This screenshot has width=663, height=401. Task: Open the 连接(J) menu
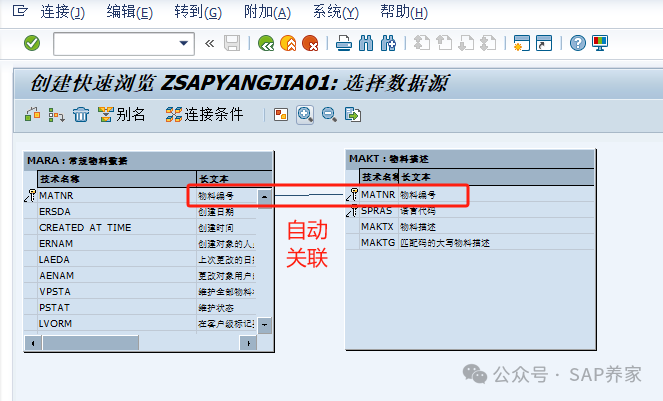point(63,12)
